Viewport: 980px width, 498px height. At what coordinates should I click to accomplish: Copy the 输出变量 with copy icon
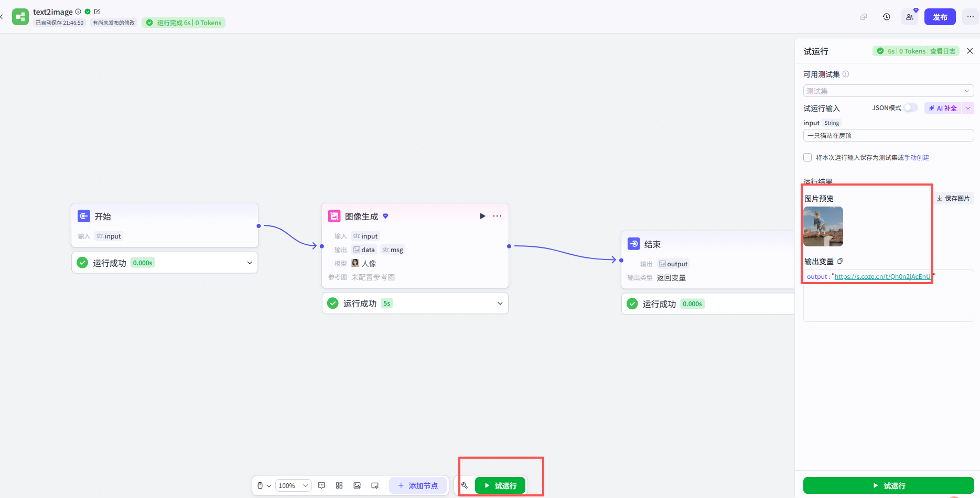coord(840,261)
